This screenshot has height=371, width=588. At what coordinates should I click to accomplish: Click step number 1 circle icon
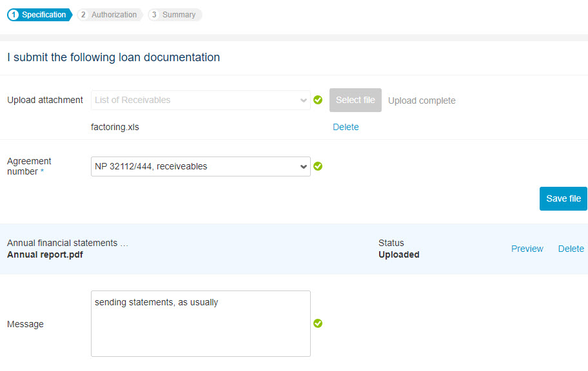pos(14,15)
